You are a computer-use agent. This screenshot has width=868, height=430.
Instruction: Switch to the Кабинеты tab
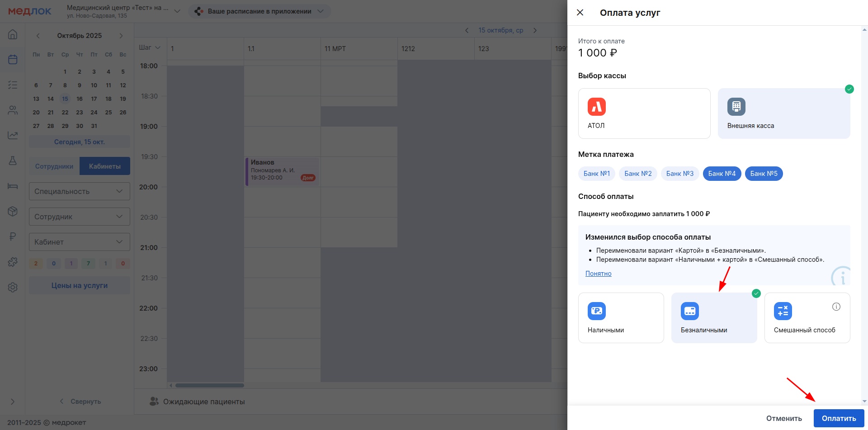(x=104, y=166)
